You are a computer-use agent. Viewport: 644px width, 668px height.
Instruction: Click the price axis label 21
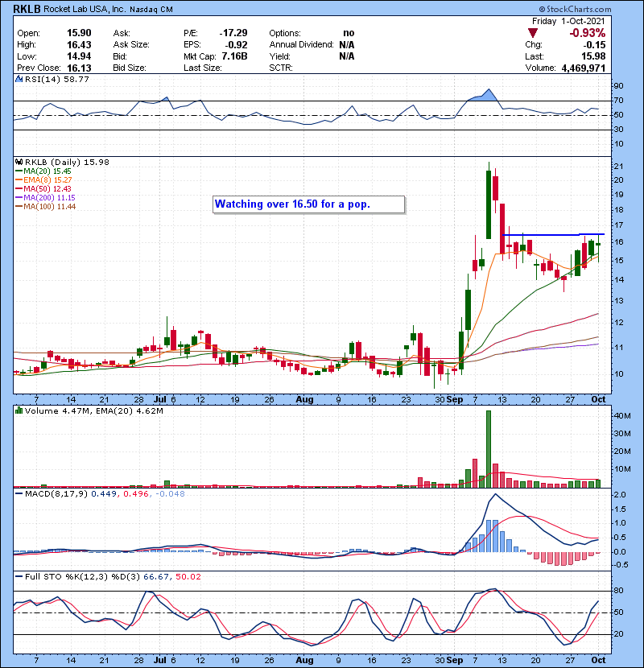(x=618, y=167)
